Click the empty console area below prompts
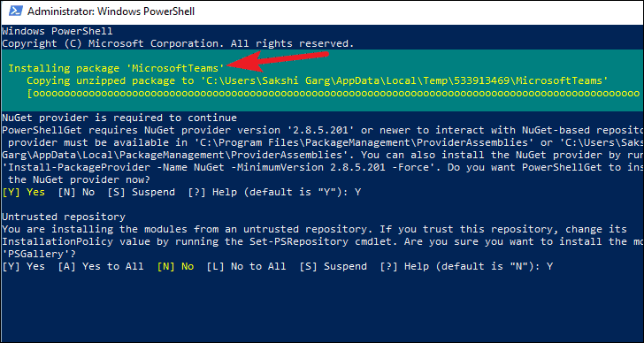 tap(322, 306)
